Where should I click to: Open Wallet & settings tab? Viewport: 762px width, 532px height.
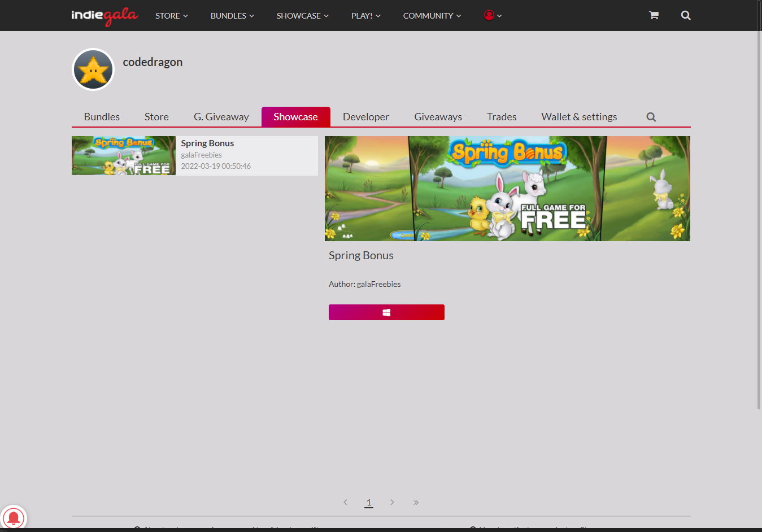point(579,117)
